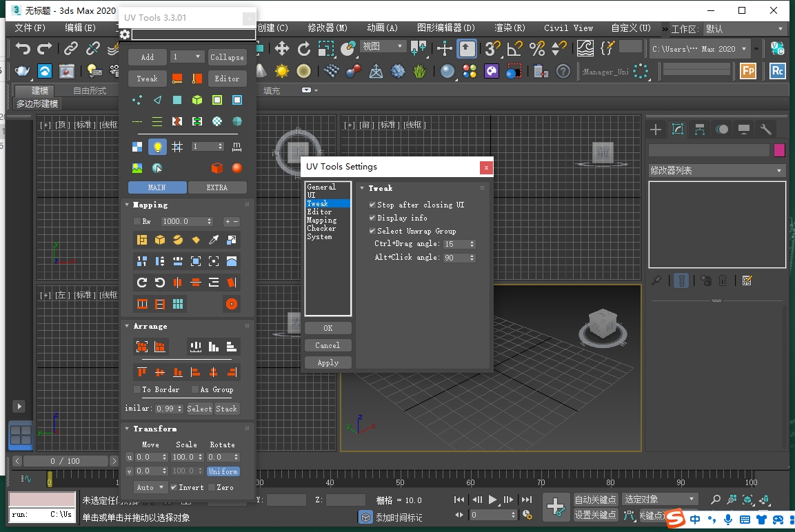Click the microphone icon in IME bar
Viewport: 795px width, 532px height.
coord(728,520)
